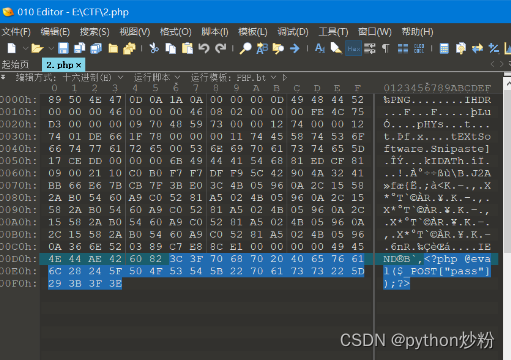
Task: Click the Copy icon
Action: (171, 49)
